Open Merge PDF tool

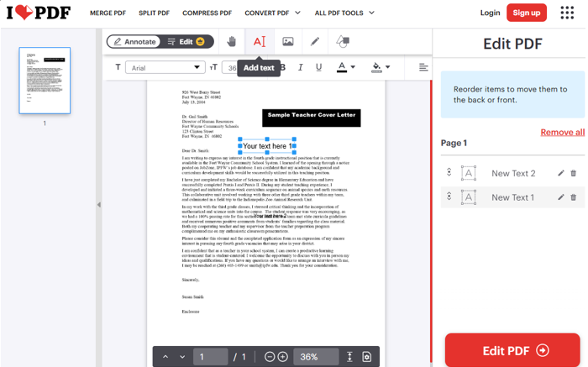click(x=108, y=13)
